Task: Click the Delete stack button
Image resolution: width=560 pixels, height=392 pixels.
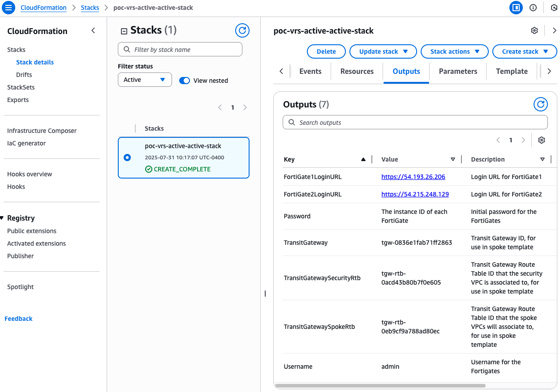Action: (x=326, y=51)
